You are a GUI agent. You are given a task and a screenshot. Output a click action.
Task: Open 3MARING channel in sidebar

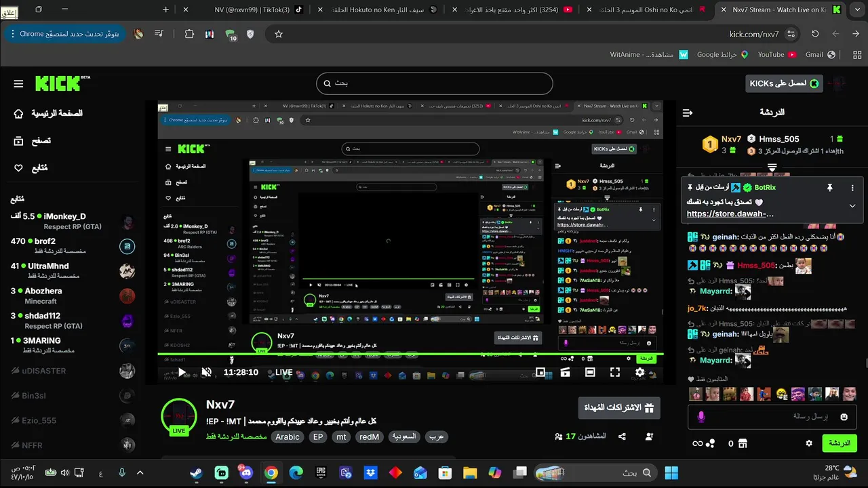(x=73, y=345)
